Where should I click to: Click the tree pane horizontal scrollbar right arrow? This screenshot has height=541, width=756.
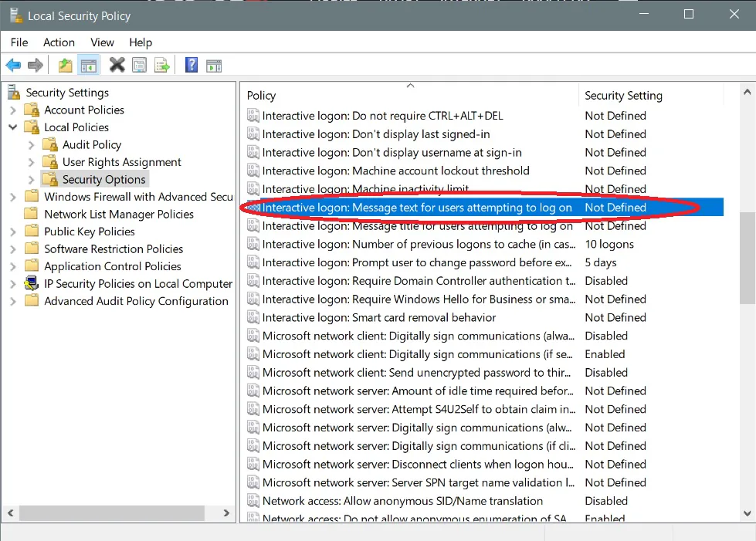click(226, 513)
